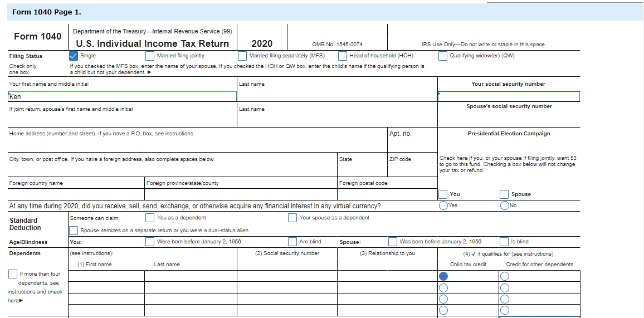Select No for virtual currency question

click(504, 206)
